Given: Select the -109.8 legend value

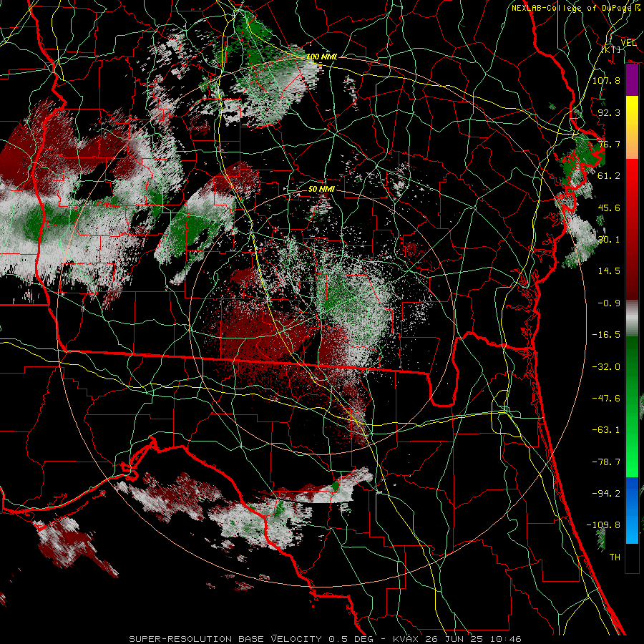Looking at the screenshot, I should click(603, 525).
